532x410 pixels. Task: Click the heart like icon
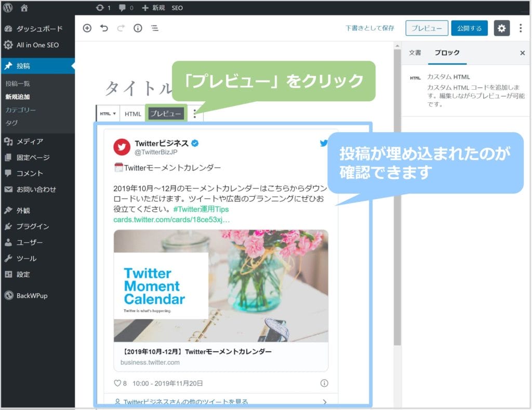tap(117, 383)
